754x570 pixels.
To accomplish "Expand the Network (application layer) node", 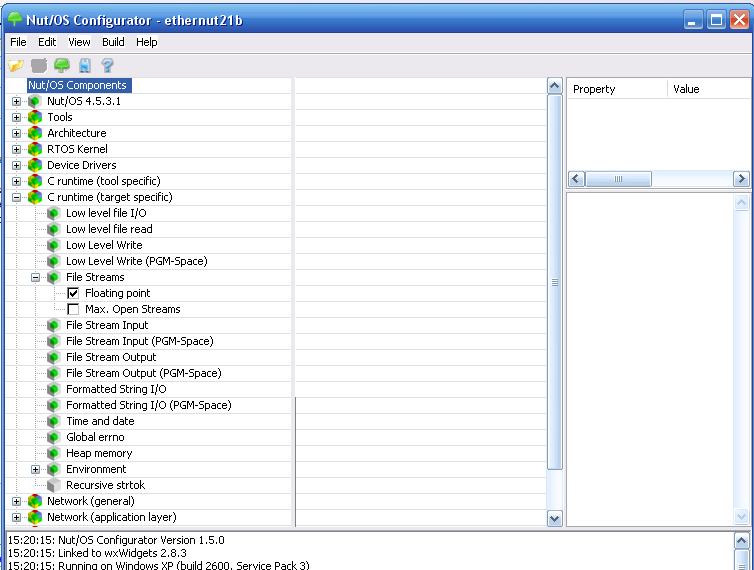I will pyautogui.click(x=16, y=517).
